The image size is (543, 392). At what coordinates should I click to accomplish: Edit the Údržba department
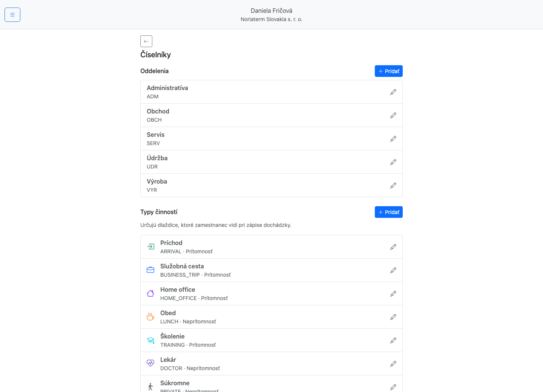[x=393, y=162]
